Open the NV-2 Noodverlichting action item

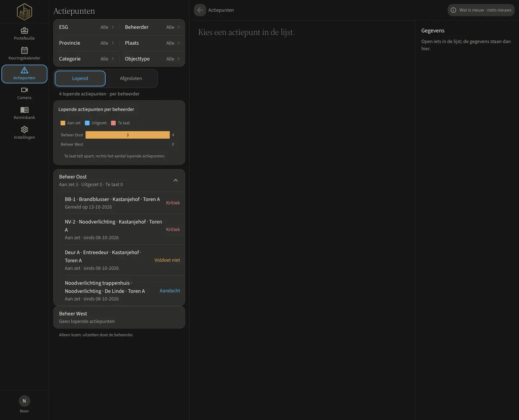119,229
